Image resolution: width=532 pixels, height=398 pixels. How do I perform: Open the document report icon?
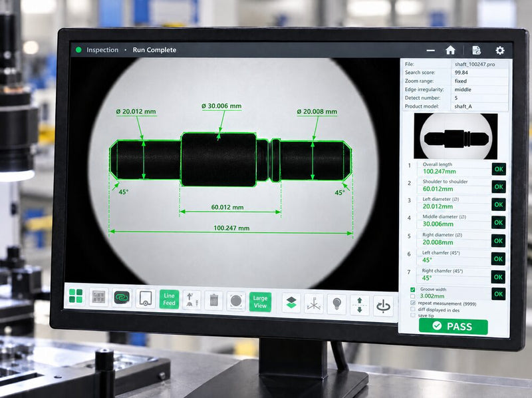[x=476, y=51]
